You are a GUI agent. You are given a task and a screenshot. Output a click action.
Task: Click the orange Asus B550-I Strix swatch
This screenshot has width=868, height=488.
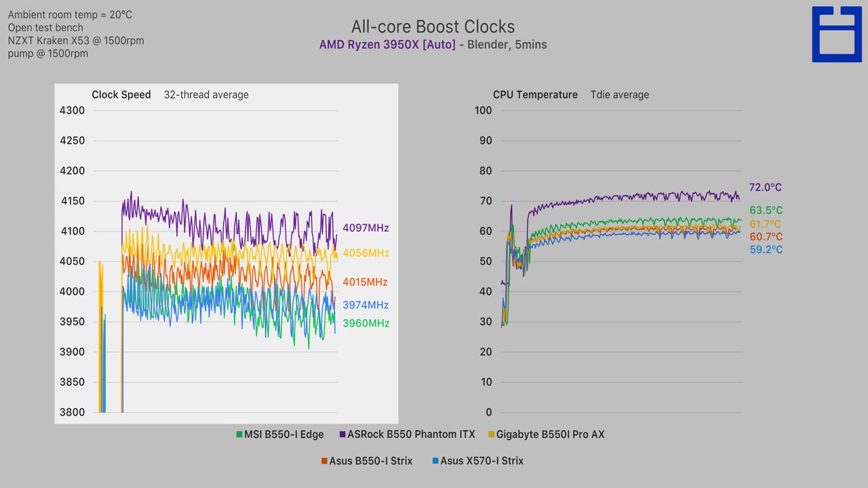click(x=324, y=461)
